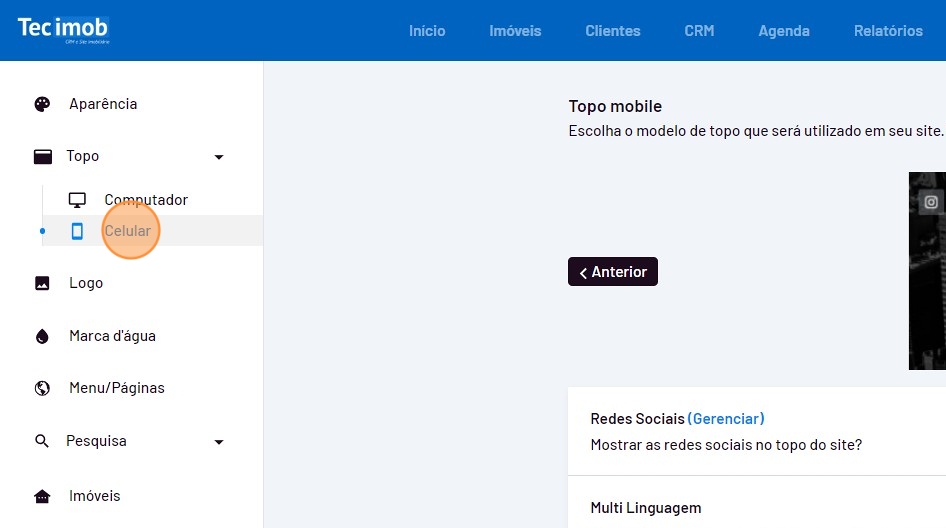This screenshot has width=946, height=528.
Task: Select the mobile top model preview thumbnail
Action: (x=927, y=270)
